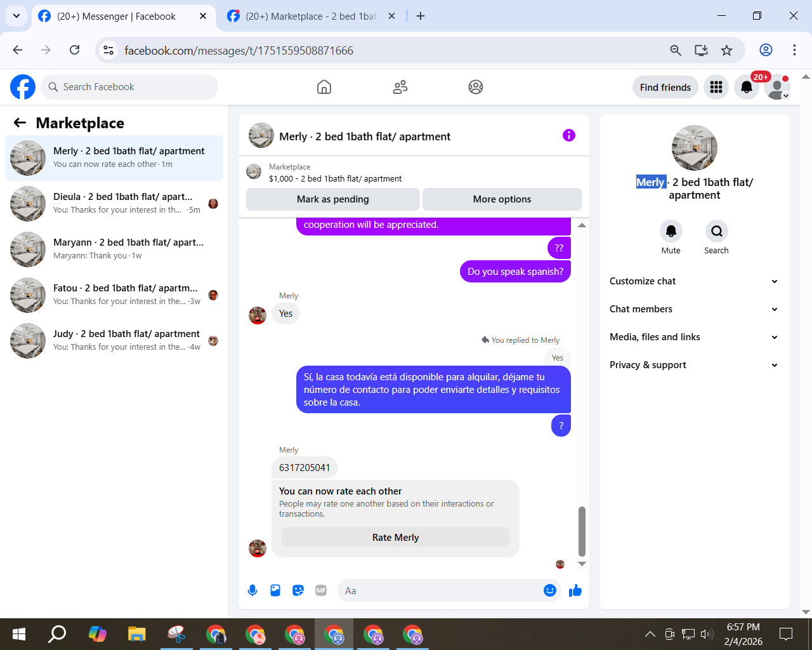Open Maryann conversation in list

click(114, 249)
